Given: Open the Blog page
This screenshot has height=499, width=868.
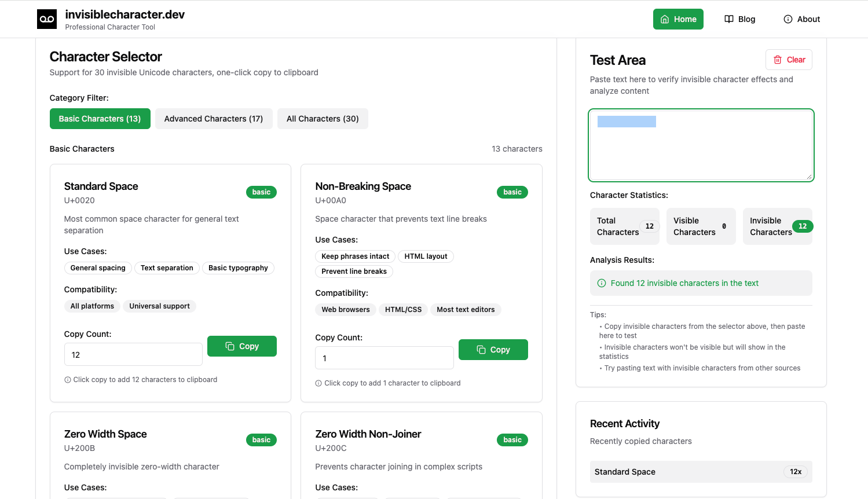Looking at the screenshot, I should [740, 19].
